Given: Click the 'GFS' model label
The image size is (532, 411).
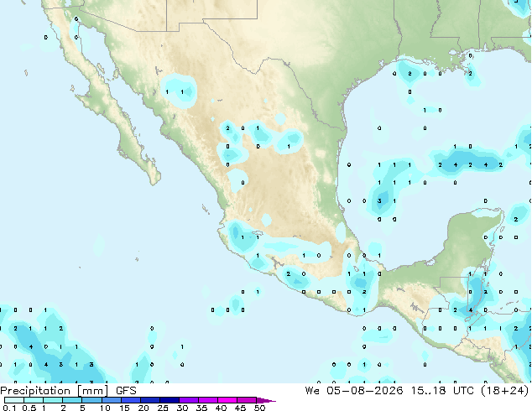Looking at the screenshot, I should pos(126,391).
